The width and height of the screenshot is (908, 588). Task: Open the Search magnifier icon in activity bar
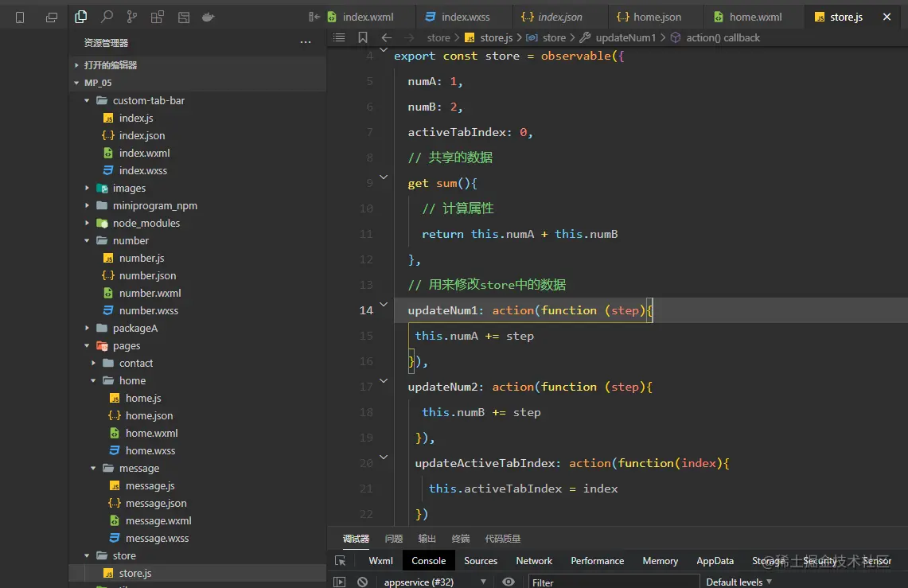click(x=107, y=17)
